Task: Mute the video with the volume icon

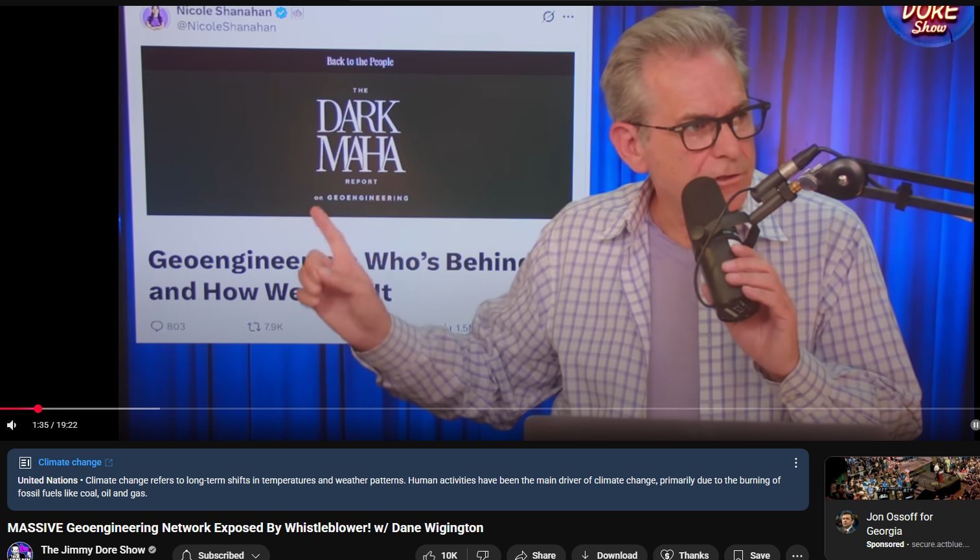Action: (x=12, y=425)
